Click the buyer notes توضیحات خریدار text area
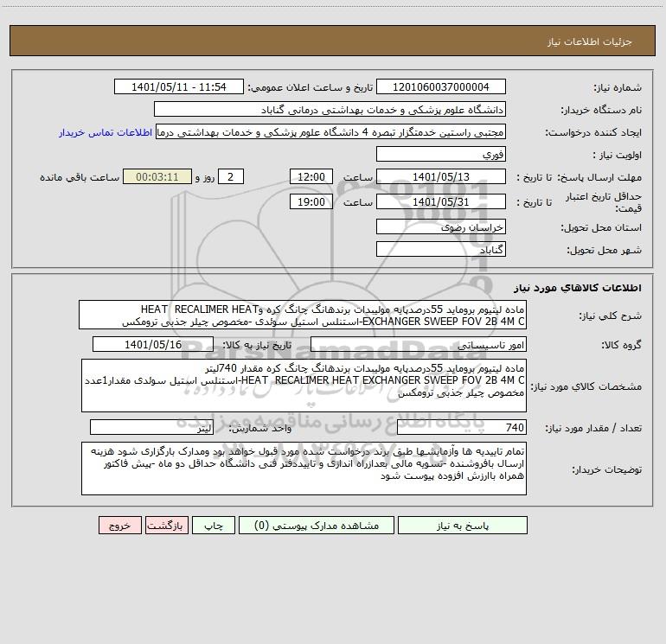Screen dimensions: 666x644 [304, 469]
